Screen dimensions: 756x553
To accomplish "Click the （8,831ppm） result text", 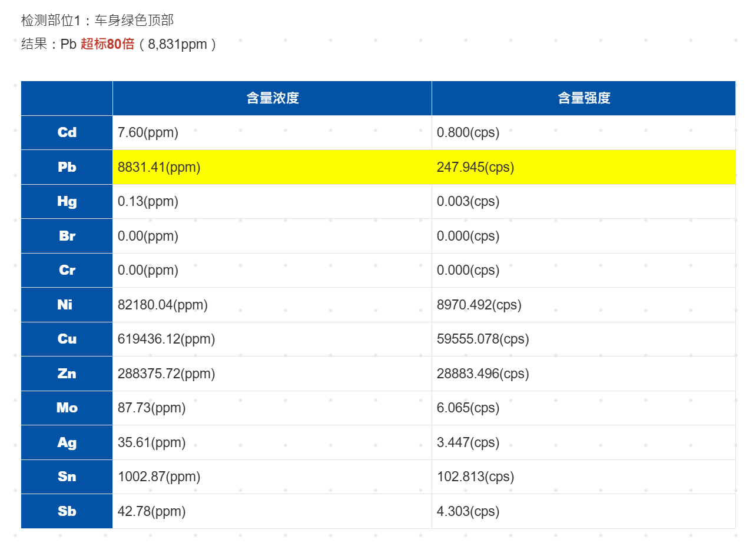I will [178, 44].
